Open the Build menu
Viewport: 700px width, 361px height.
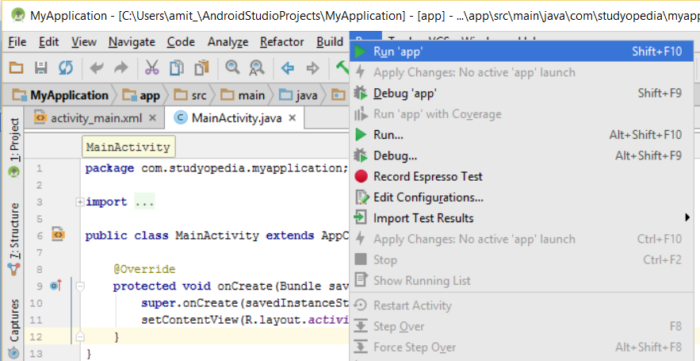point(330,42)
